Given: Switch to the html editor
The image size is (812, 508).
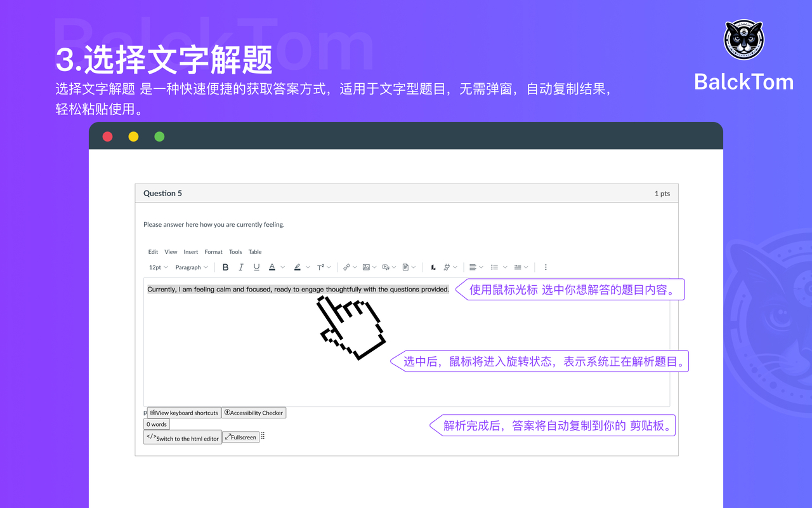Looking at the screenshot, I should (x=183, y=438).
